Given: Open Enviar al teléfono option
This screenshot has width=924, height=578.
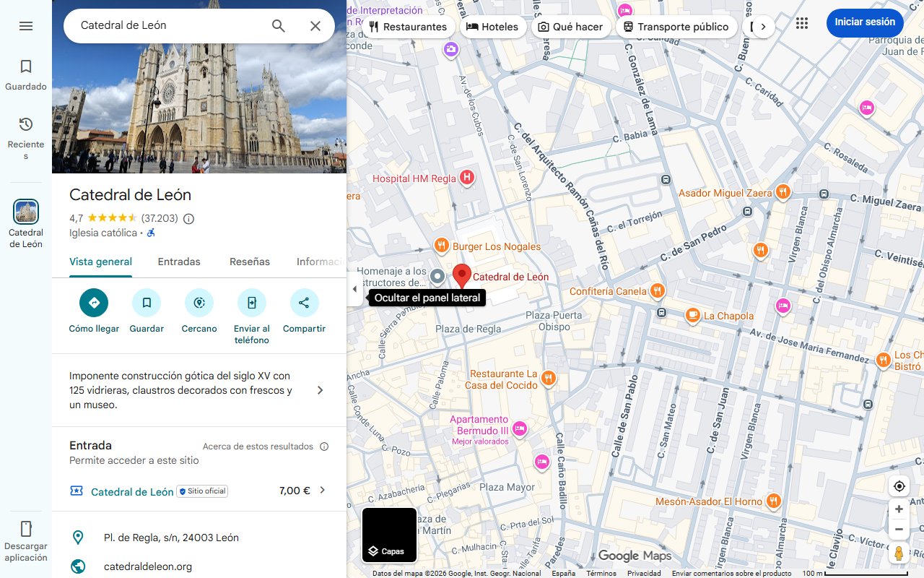Looking at the screenshot, I should click(x=251, y=303).
